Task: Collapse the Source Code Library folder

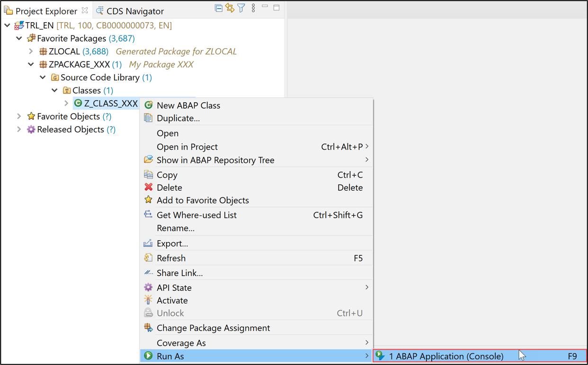Action: tap(43, 77)
